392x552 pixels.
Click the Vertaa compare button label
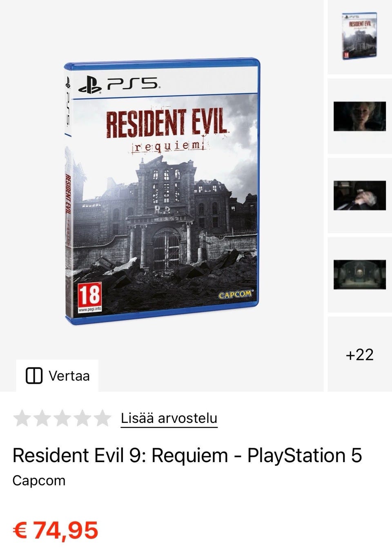[69, 375]
